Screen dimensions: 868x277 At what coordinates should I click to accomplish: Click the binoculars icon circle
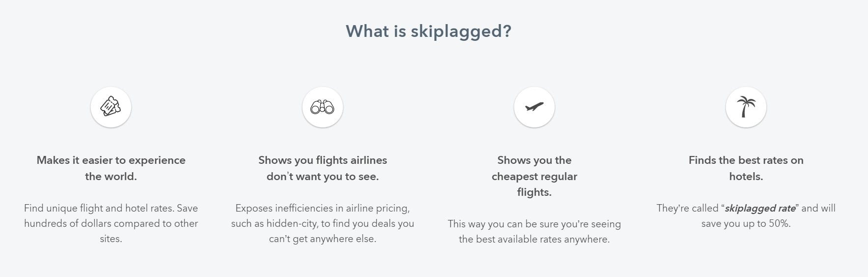coord(323,107)
